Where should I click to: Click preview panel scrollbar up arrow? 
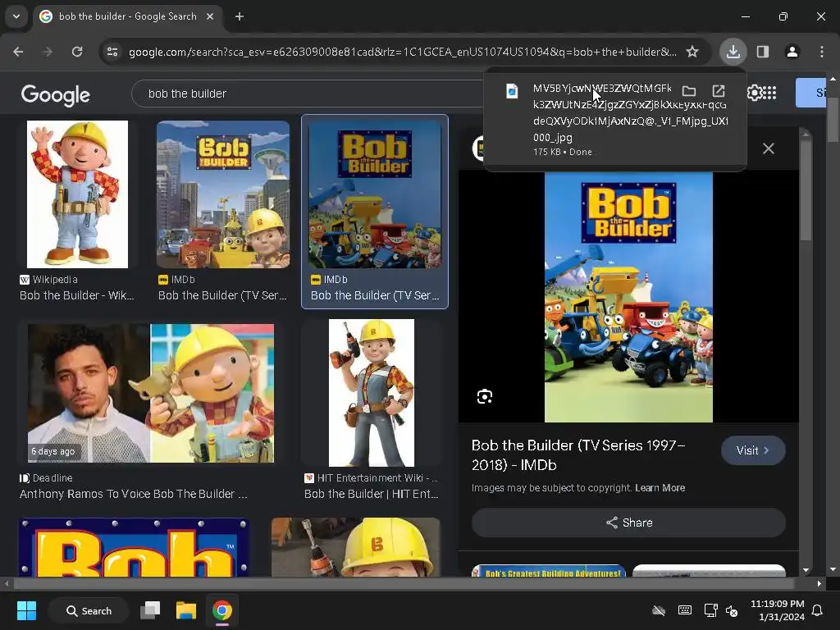(806, 134)
